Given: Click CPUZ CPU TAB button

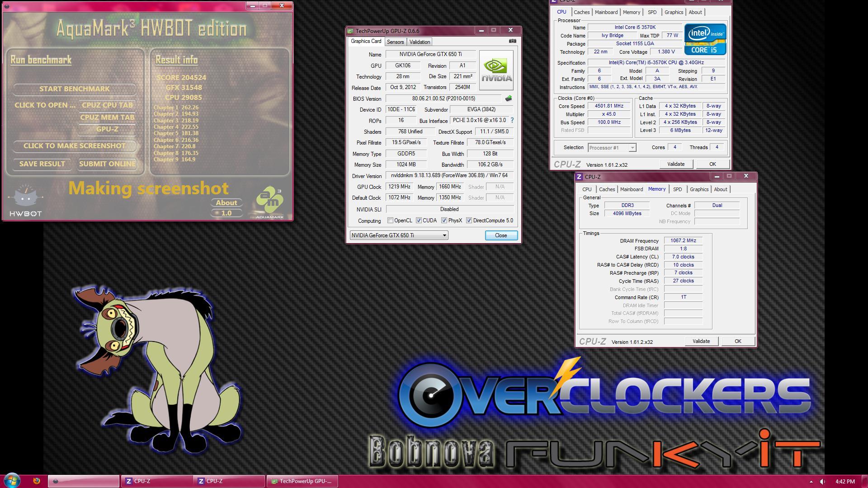Looking at the screenshot, I should pyautogui.click(x=107, y=105).
